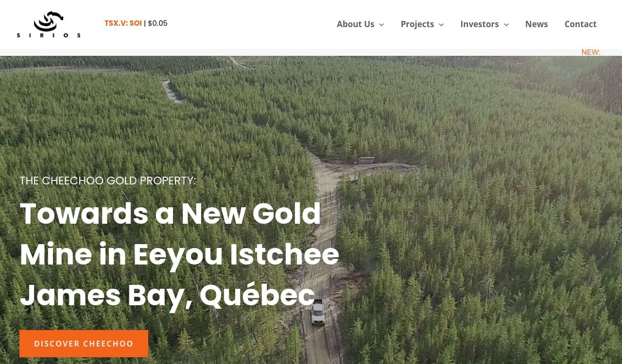Click the white pickup truck on the road

coord(317,312)
